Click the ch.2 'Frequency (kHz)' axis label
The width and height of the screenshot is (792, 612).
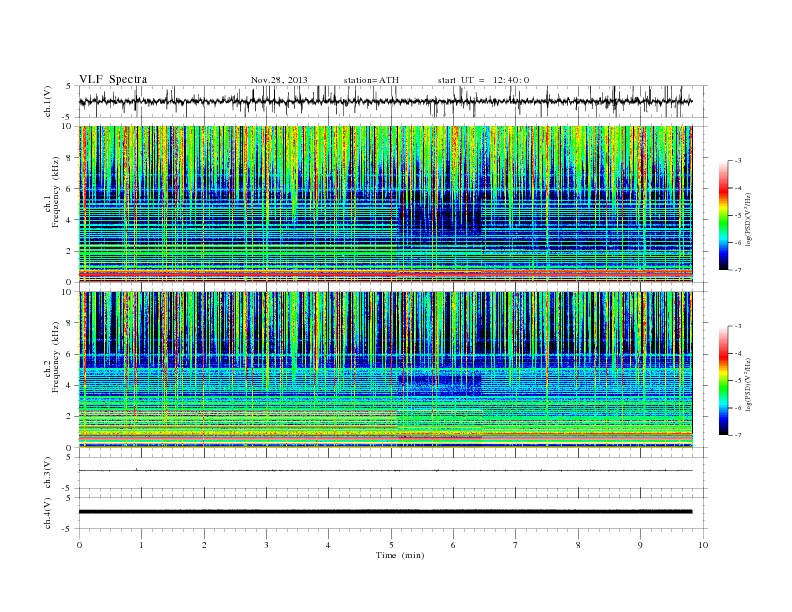(55, 358)
